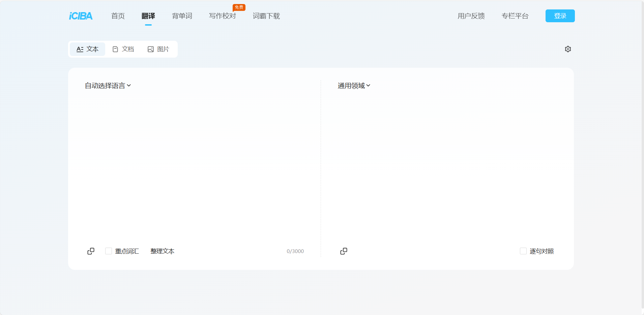Expand the 自动选择语言 language dropdown
Screen dimensions: 644x315
click(108, 86)
